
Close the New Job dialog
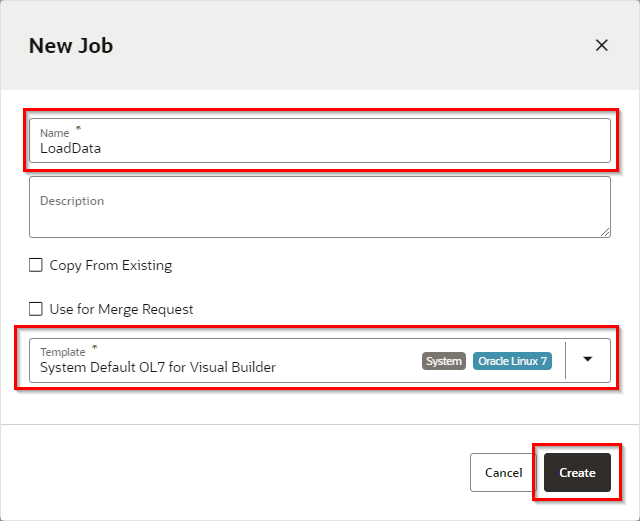coord(601,45)
